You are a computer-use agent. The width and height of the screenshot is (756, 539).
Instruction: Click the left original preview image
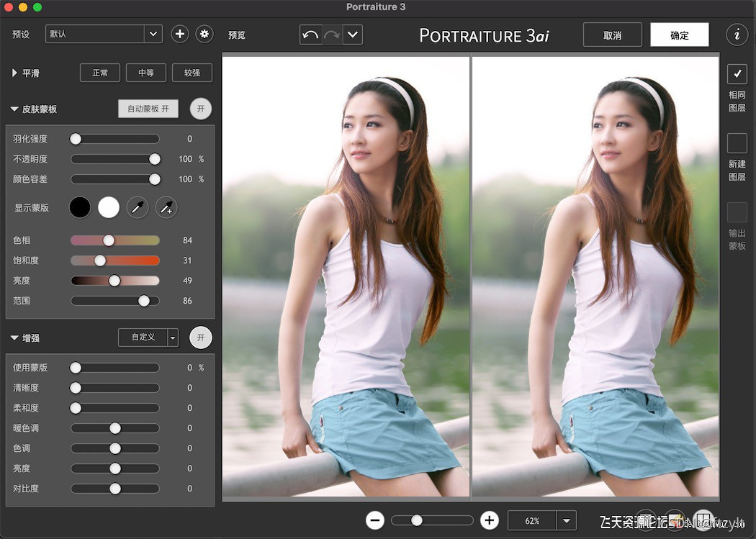click(x=346, y=276)
